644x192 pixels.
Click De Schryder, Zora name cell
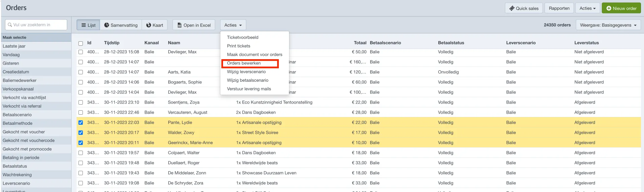[x=185, y=183]
